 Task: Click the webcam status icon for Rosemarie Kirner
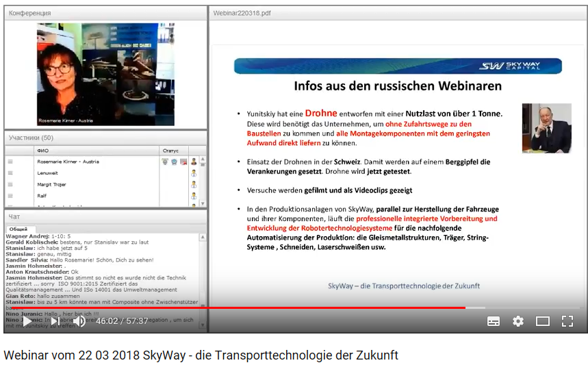coord(174,162)
